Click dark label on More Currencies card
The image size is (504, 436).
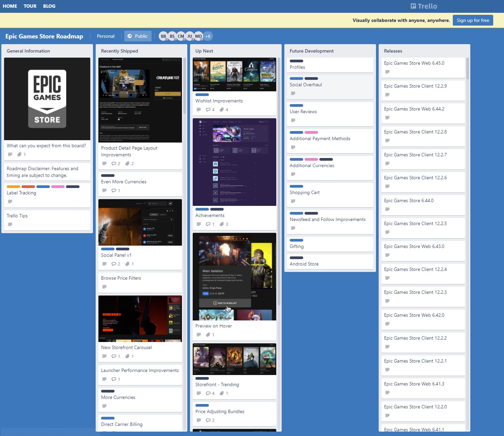click(x=108, y=391)
